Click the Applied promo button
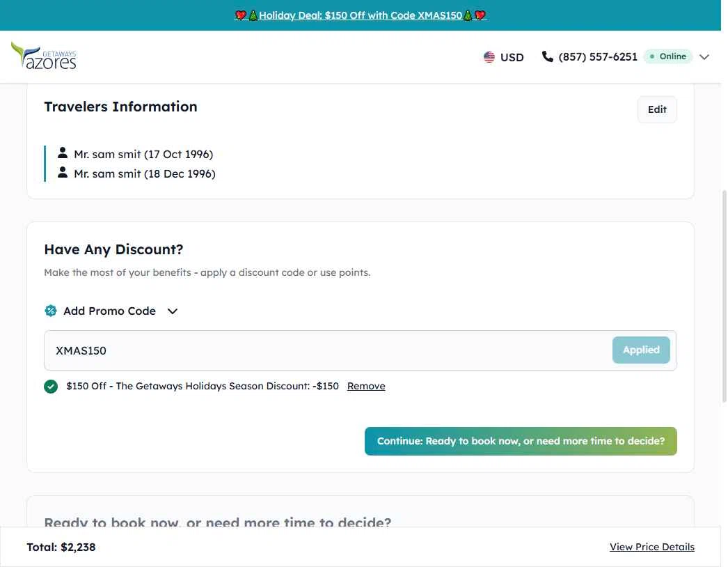Image resolution: width=728 pixels, height=567 pixels. 641,350
